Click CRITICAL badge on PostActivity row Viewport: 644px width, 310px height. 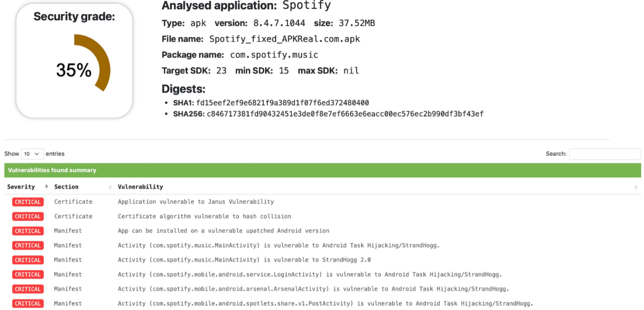[x=28, y=303]
